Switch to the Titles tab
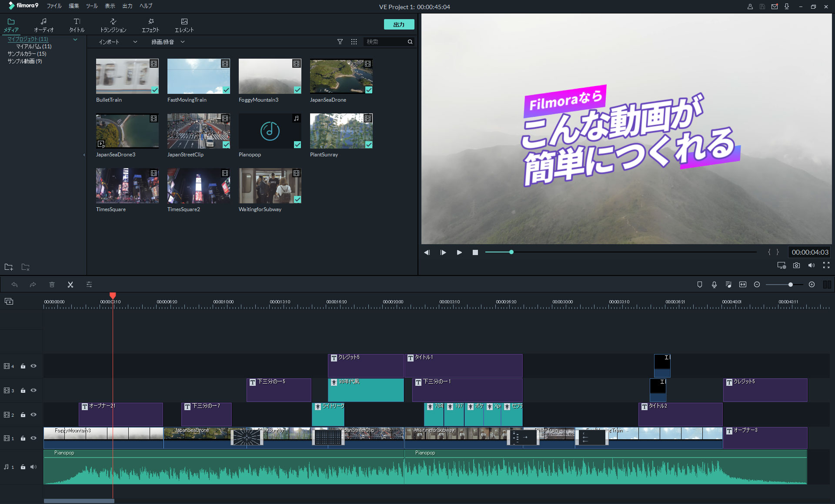The height and width of the screenshot is (504, 835). tap(77, 25)
